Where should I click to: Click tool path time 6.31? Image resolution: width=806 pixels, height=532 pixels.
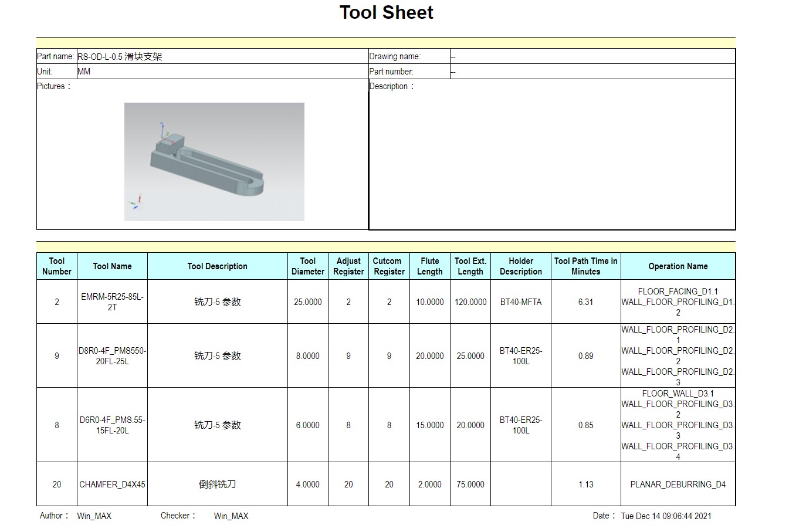pos(586,302)
